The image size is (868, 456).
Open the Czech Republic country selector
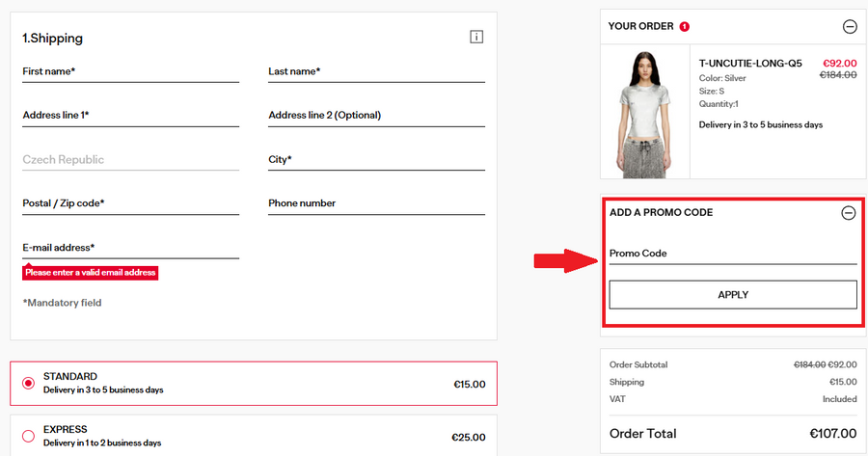point(130,160)
